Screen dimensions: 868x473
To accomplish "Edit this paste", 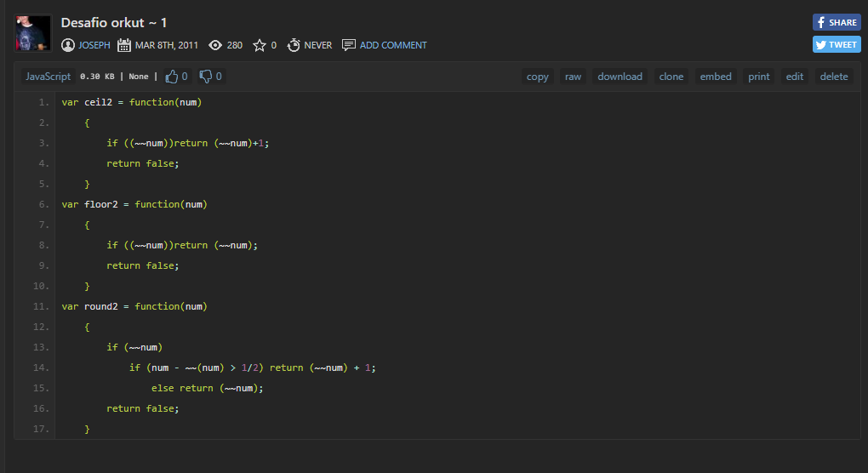I will (794, 77).
